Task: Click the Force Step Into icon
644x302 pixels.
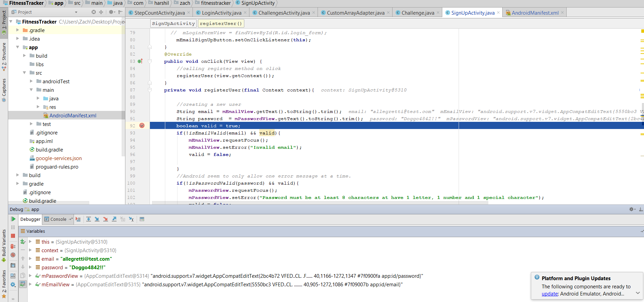Action: (x=106, y=219)
